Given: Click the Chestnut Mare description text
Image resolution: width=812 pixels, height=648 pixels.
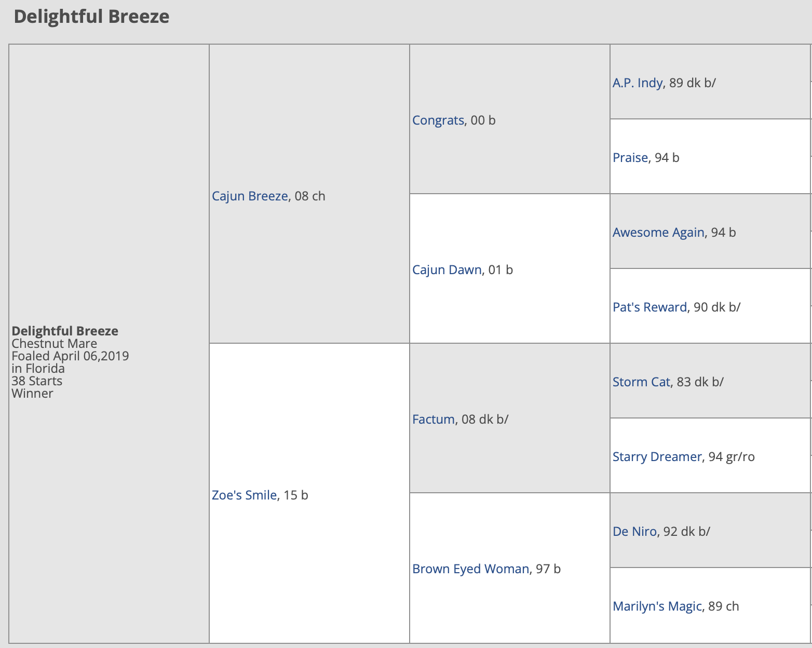Looking at the screenshot, I should point(55,344).
